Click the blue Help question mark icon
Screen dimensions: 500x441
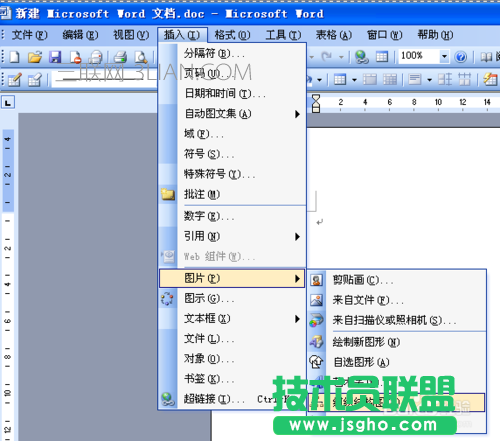461,57
